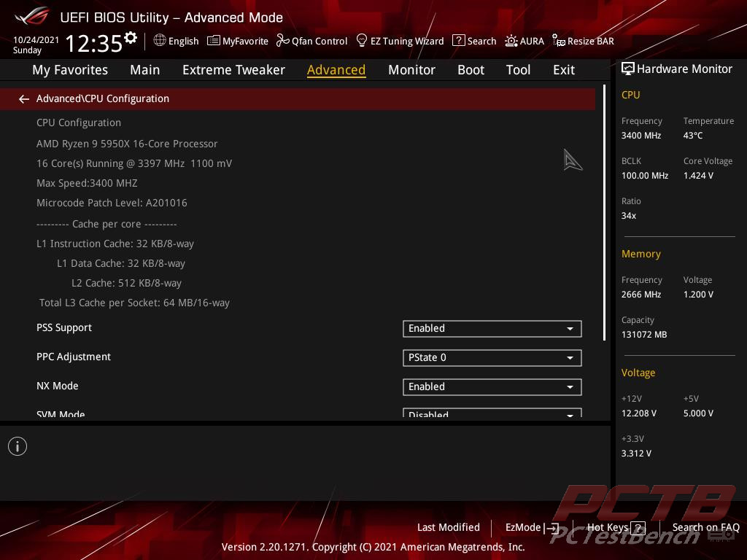Click Total L3 Cache per Socket line
The width and height of the screenshot is (747, 560).
(x=134, y=303)
